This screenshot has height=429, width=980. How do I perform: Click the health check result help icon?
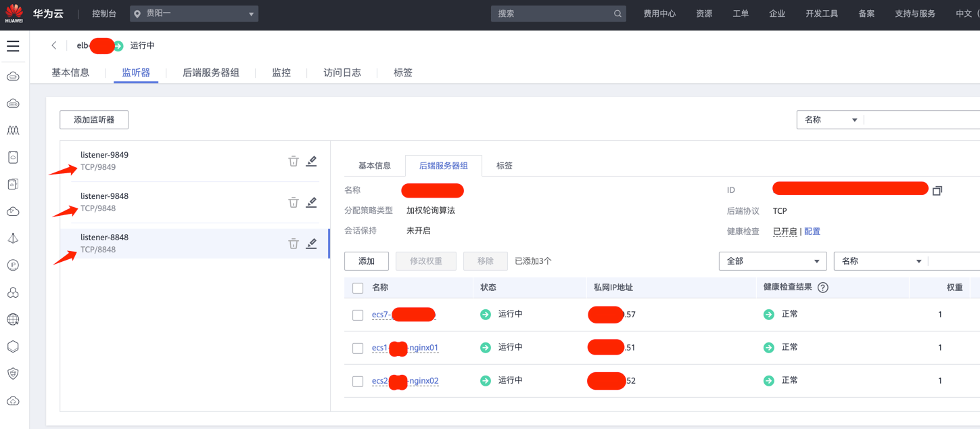(823, 288)
